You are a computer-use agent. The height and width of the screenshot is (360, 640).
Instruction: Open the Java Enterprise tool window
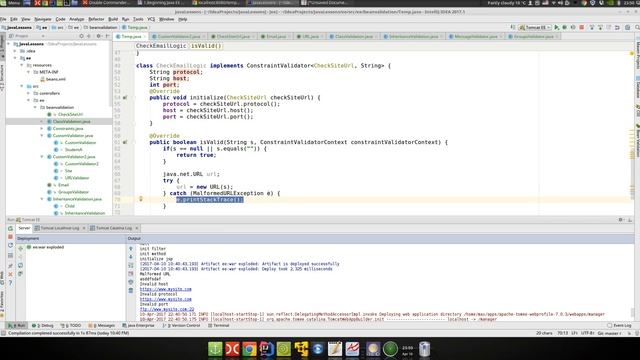(138, 326)
